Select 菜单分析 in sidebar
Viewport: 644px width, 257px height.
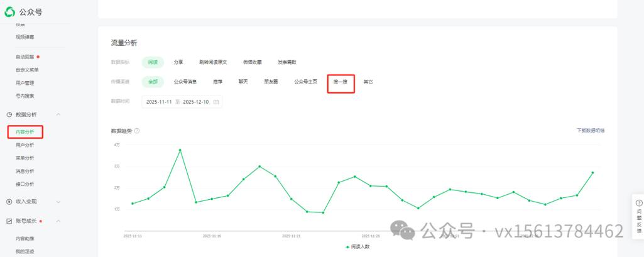coord(25,158)
